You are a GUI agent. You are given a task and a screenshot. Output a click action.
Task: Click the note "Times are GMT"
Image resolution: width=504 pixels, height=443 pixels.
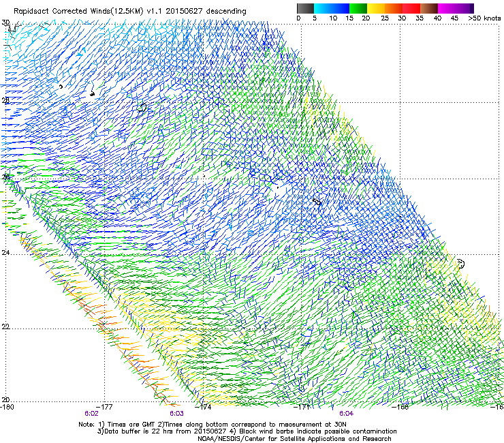click(131, 425)
